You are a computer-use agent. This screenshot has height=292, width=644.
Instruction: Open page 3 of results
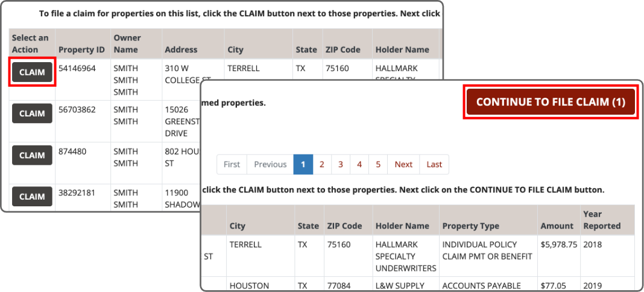point(341,164)
